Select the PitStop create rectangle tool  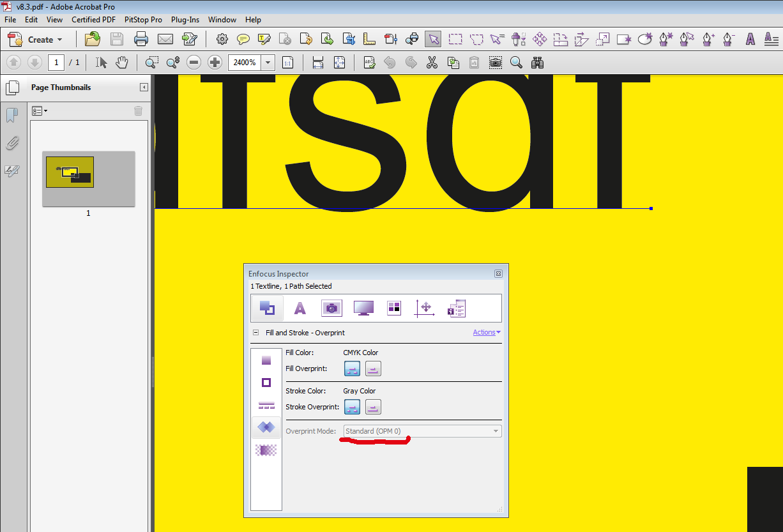coord(624,40)
